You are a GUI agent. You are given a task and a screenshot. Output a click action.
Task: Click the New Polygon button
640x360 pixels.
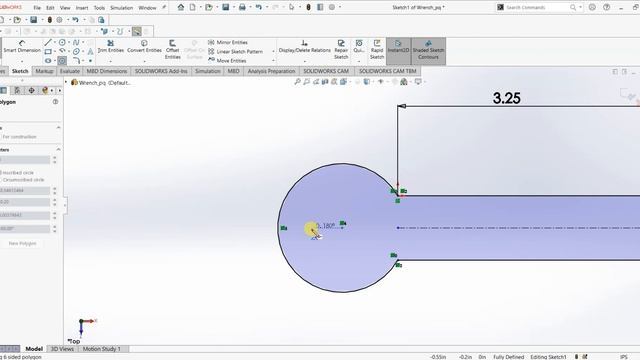[22, 243]
